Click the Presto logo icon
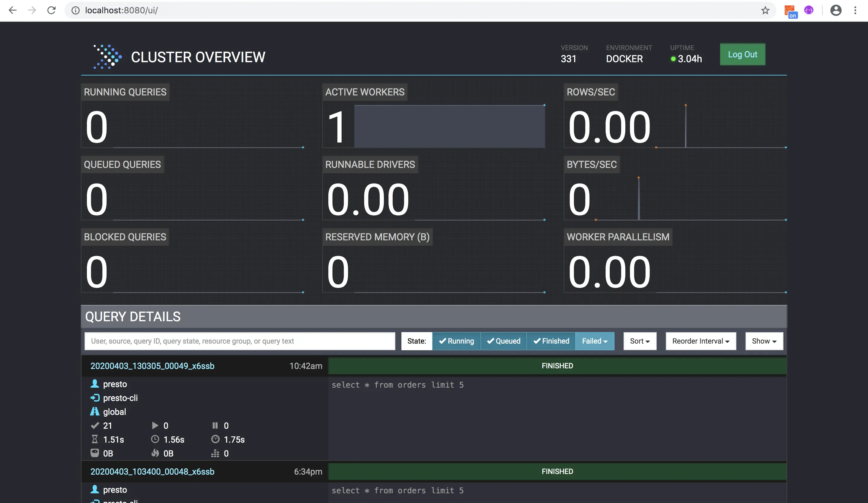Viewport: 868px width, 503px height. click(107, 57)
